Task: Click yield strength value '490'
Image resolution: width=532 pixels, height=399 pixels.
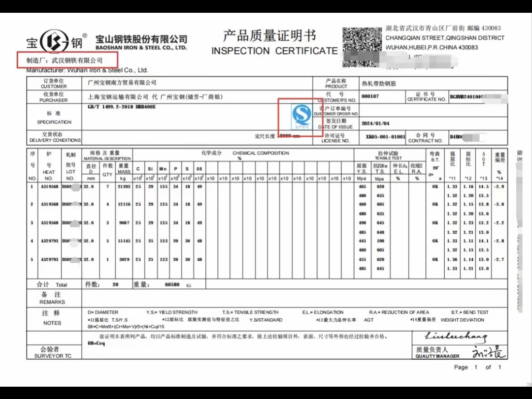Action: pos(363,223)
